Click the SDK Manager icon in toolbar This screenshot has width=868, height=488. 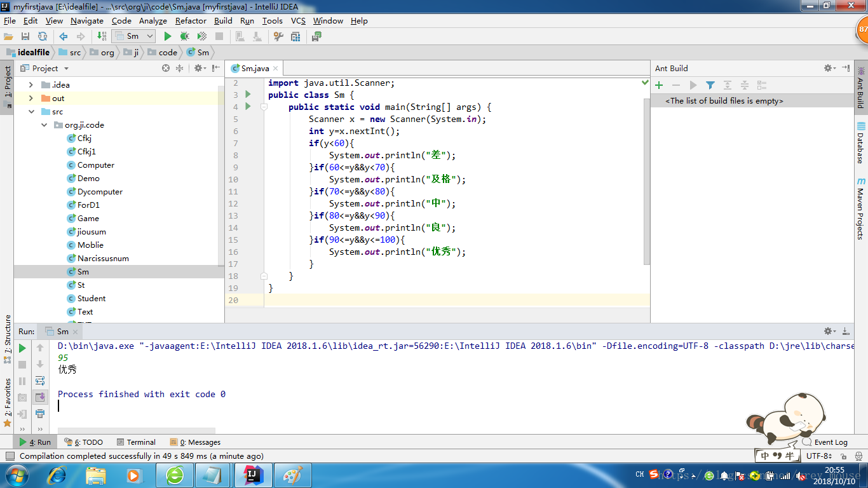click(x=316, y=36)
